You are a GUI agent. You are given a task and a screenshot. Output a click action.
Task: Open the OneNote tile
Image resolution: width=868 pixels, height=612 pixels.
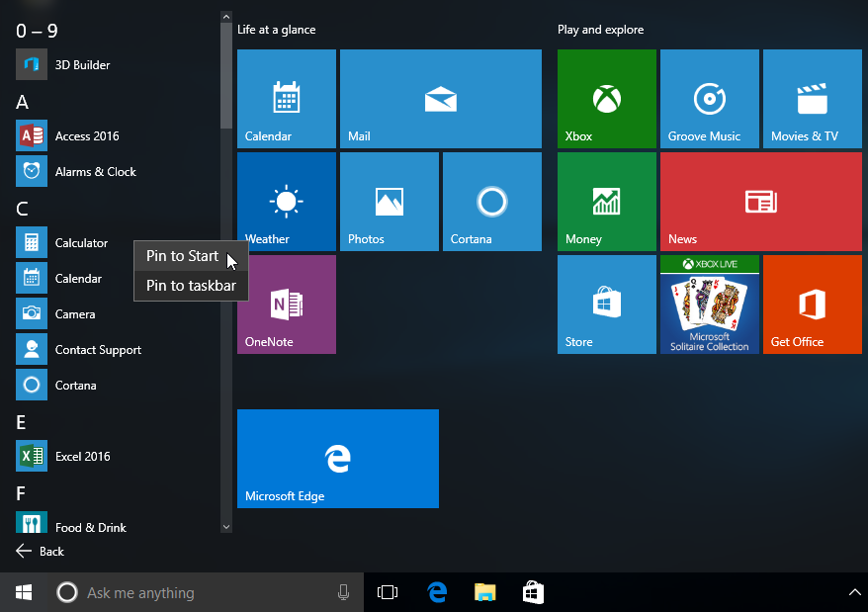[287, 305]
